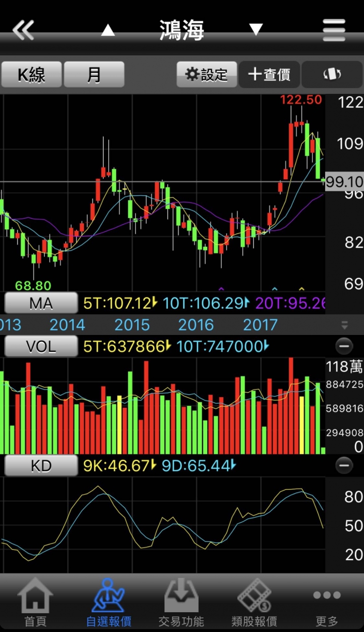Select the 2016 year label on timeline

(x=196, y=325)
